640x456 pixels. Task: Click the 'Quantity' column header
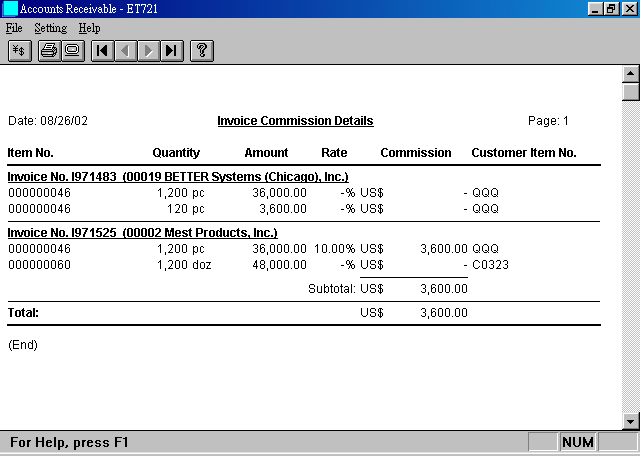pyautogui.click(x=176, y=153)
